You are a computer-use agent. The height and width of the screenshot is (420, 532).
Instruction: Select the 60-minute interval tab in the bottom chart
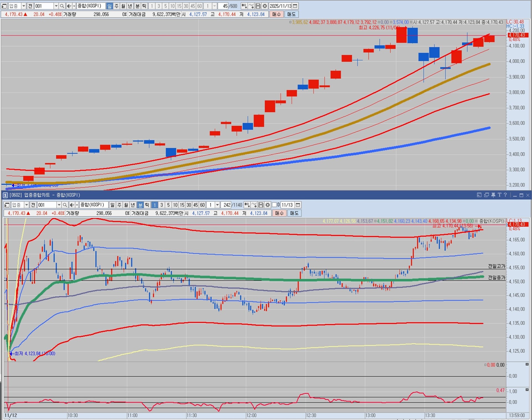[x=202, y=205]
